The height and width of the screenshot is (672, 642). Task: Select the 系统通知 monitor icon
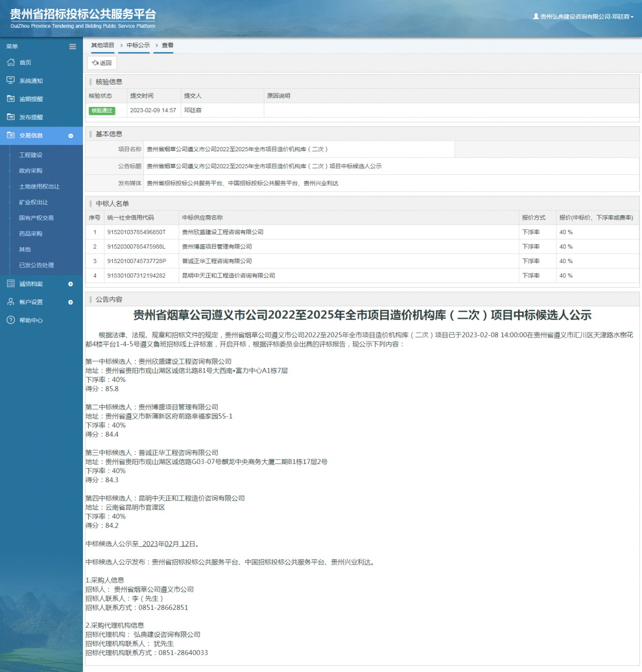[x=11, y=80]
